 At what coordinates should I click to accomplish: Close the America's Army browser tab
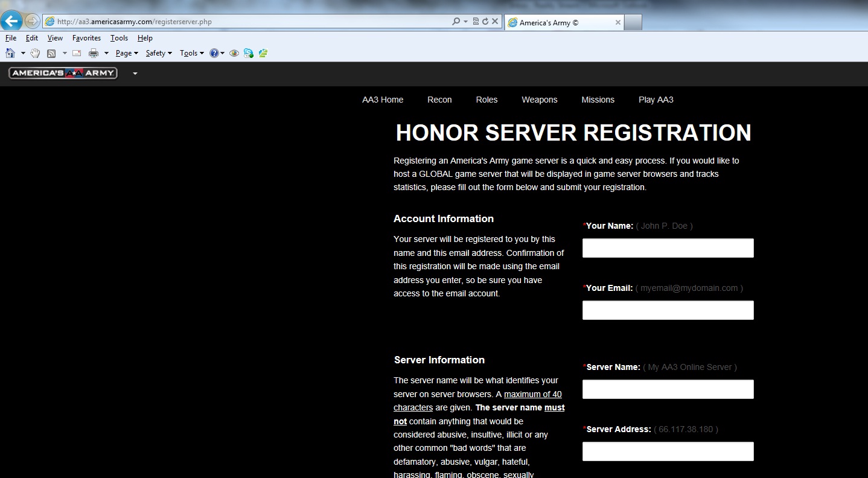[618, 22]
